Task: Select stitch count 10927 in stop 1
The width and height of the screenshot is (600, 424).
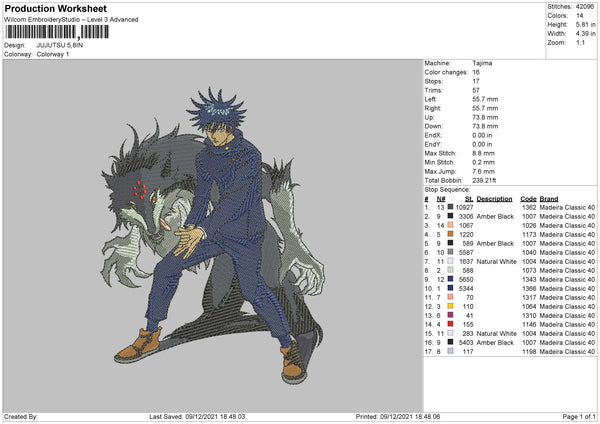Action: coord(465,207)
